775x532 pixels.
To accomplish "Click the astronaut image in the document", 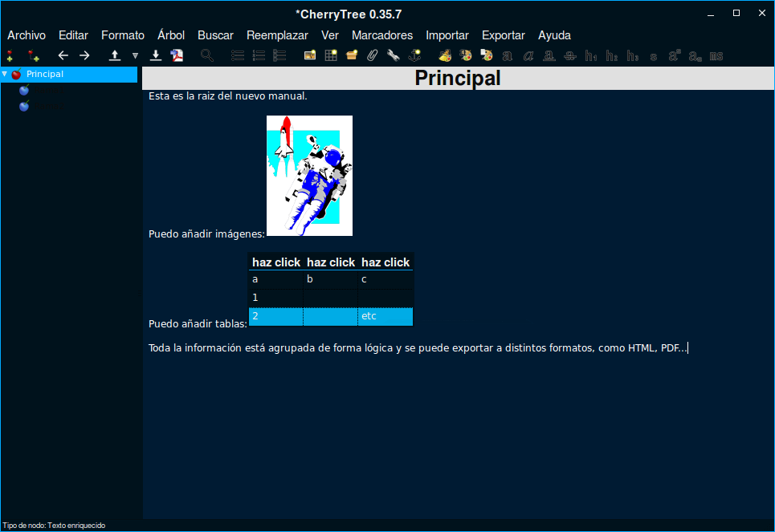I will tap(309, 176).
